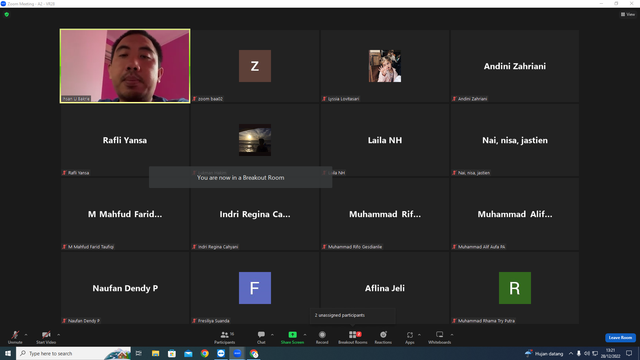Open Apps panel
The width and height of the screenshot is (640, 360).
tap(410, 337)
